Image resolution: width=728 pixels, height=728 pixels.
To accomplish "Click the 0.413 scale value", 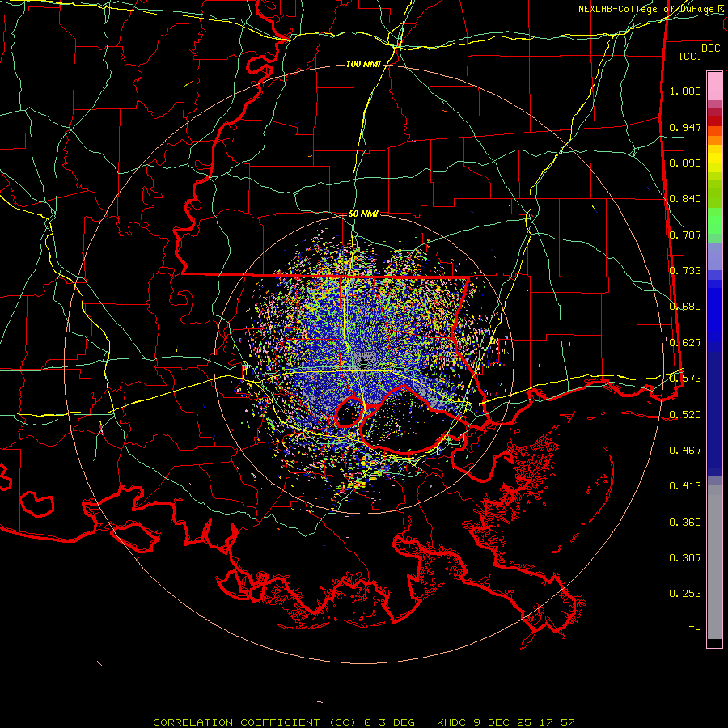I will click(685, 486).
